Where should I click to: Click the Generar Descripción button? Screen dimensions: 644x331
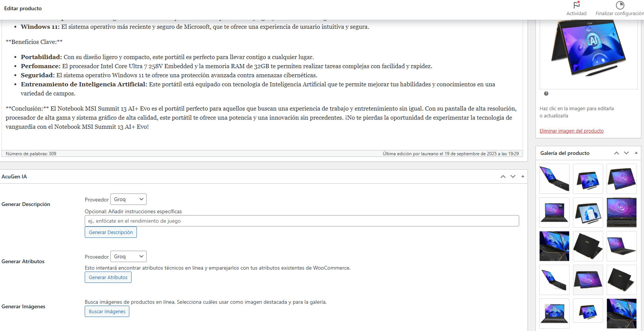111,232
